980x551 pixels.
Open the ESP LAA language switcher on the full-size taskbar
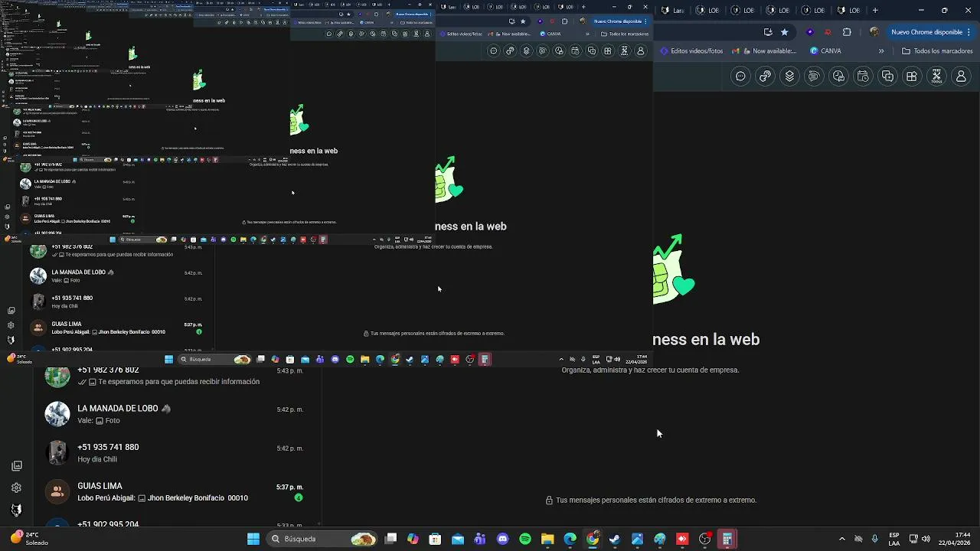[x=894, y=539]
